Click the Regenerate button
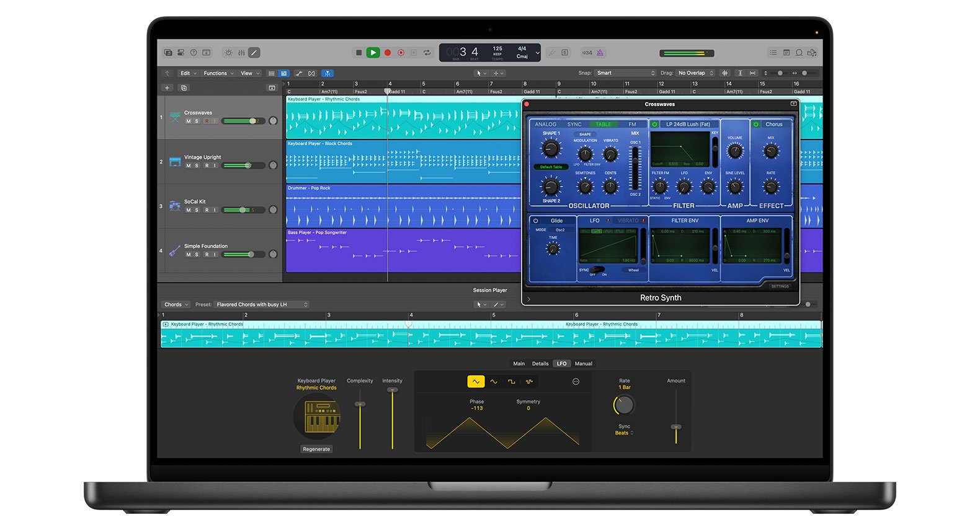The image size is (980, 530). coord(316,449)
